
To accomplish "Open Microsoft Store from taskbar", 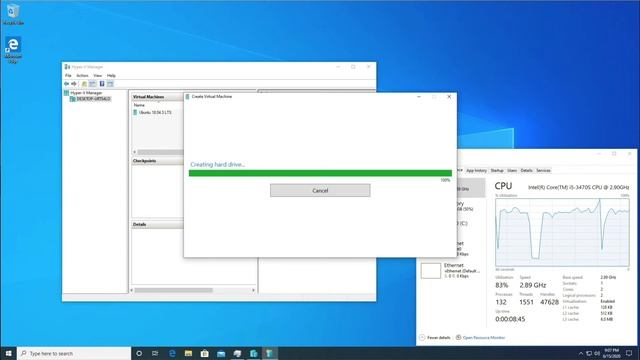I will coord(204,353).
